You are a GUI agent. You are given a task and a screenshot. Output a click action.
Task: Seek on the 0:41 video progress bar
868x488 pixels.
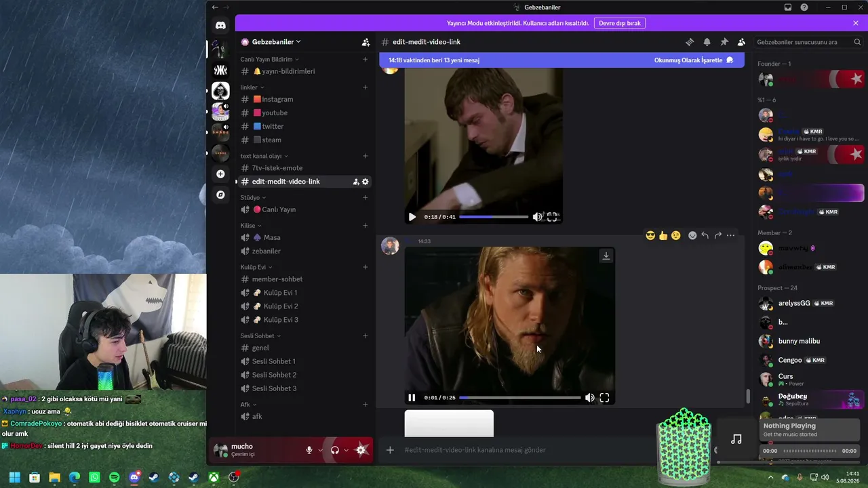[x=494, y=217]
